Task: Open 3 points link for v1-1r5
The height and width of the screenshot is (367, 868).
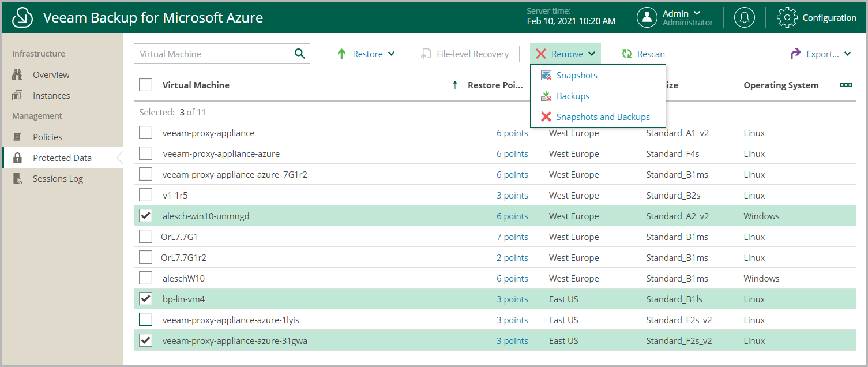Action: [x=512, y=195]
